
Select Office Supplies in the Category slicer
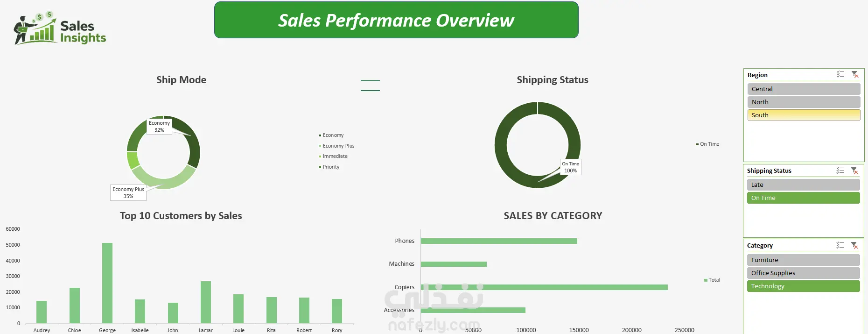pos(803,273)
